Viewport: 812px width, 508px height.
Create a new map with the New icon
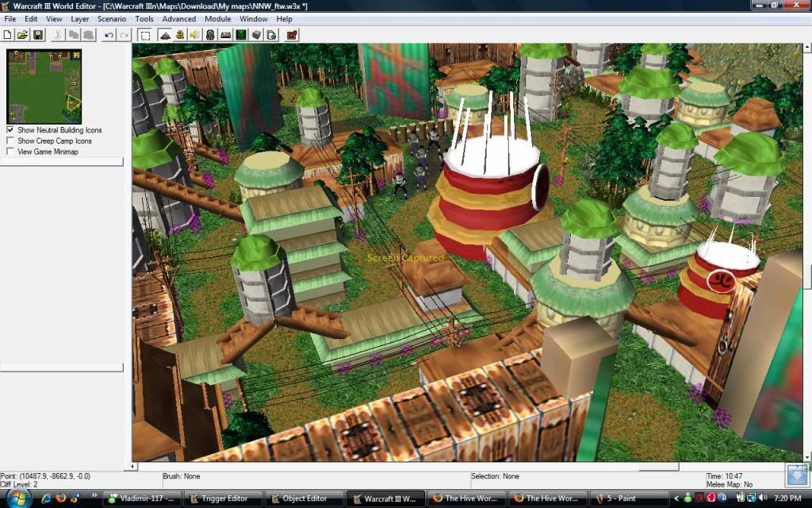coord(8,35)
